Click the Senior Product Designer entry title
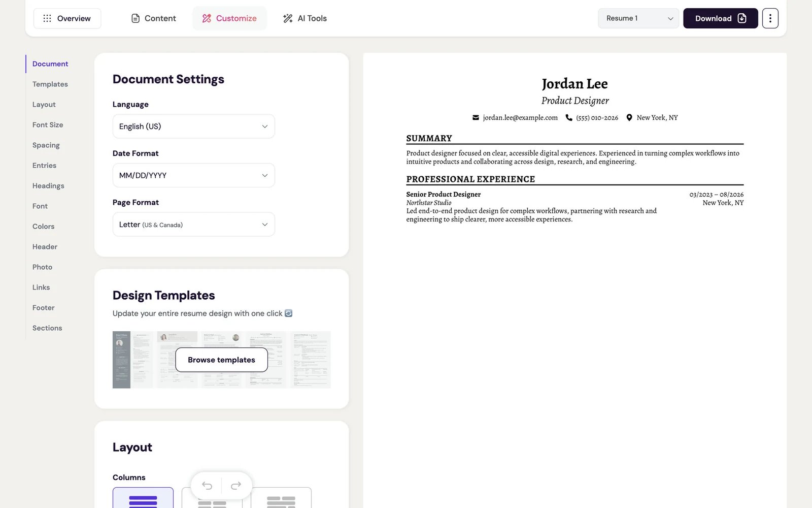This screenshot has height=508, width=812. [444, 195]
